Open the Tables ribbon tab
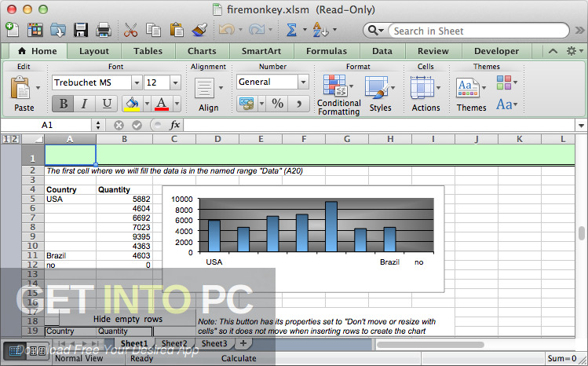Viewport: 588px width, 366px height. tap(148, 51)
